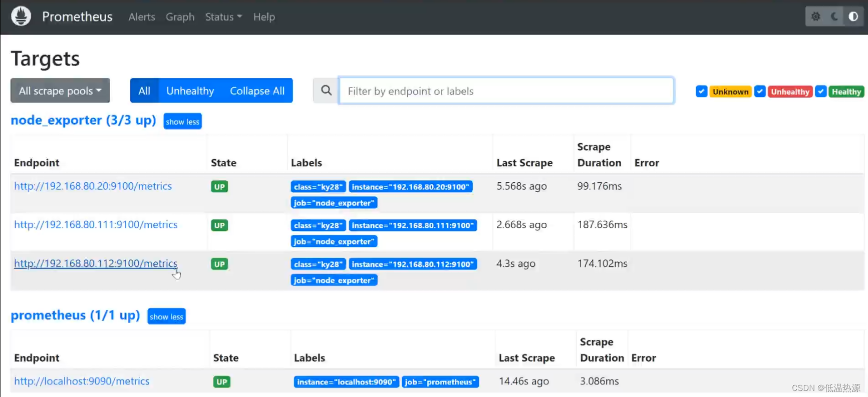The width and height of the screenshot is (868, 397).
Task: Open the All scrape pools dropdown
Action: click(60, 91)
